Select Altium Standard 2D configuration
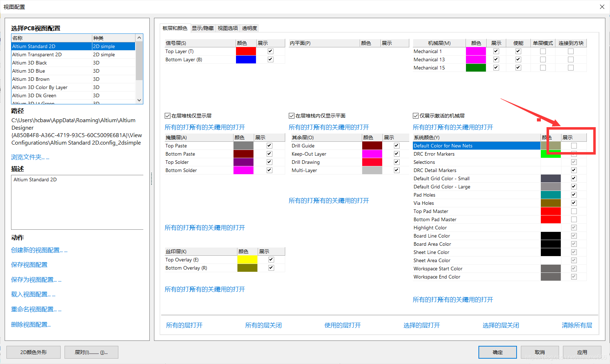 click(x=73, y=46)
